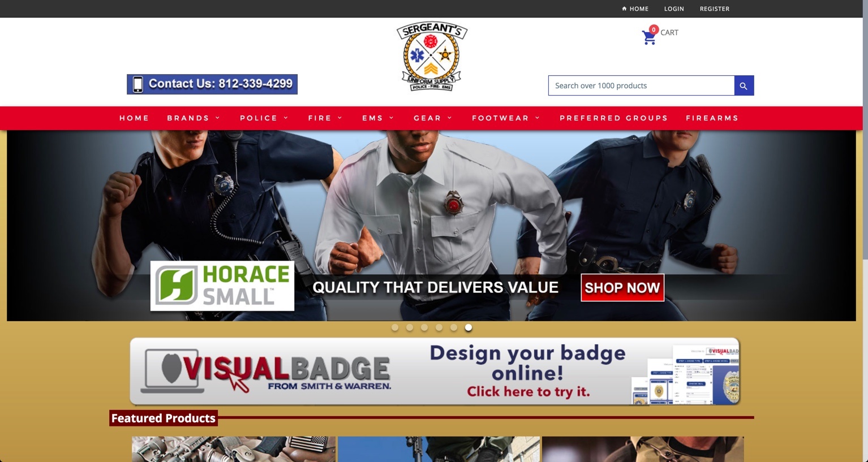The image size is (868, 462).
Task: Open PREFERRED GROUPS page
Action: [614, 118]
